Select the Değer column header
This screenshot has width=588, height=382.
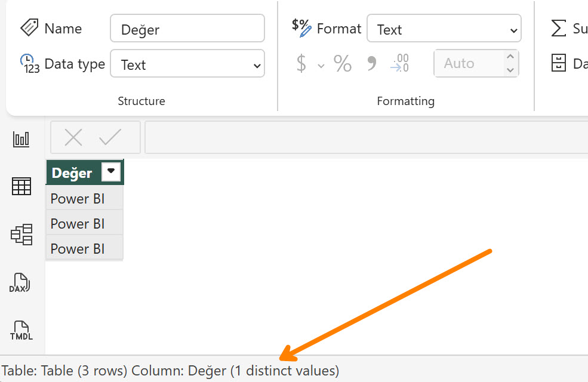tap(73, 173)
